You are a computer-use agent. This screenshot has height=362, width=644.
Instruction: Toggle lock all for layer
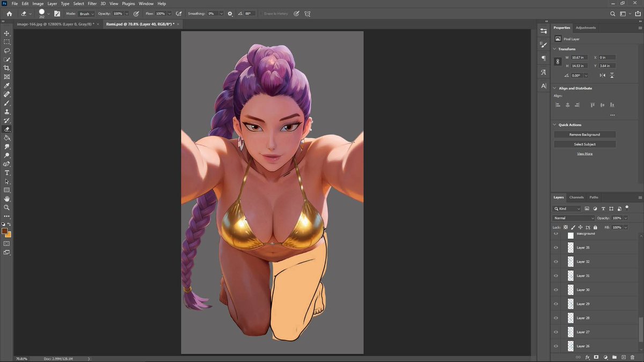click(595, 227)
